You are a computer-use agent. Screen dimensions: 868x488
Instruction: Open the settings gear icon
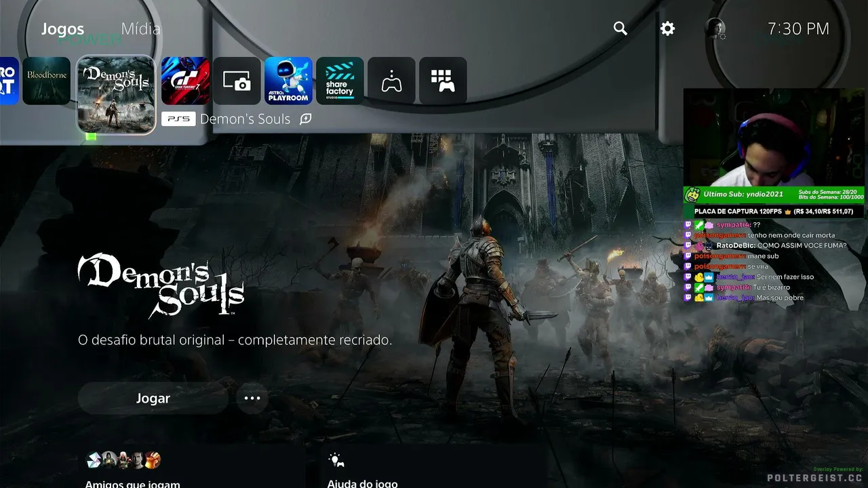668,28
